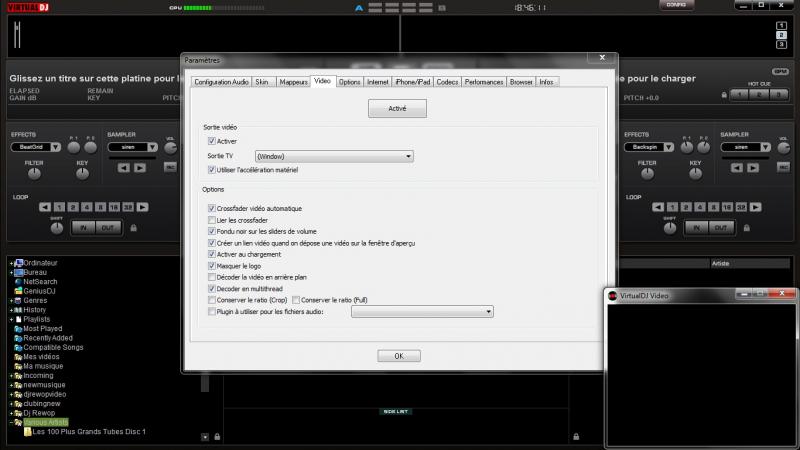Image resolution: width=800 pixels, height=450 pixels.
Task: Switch to Mappeurs tab
Action: coord(293,82)
